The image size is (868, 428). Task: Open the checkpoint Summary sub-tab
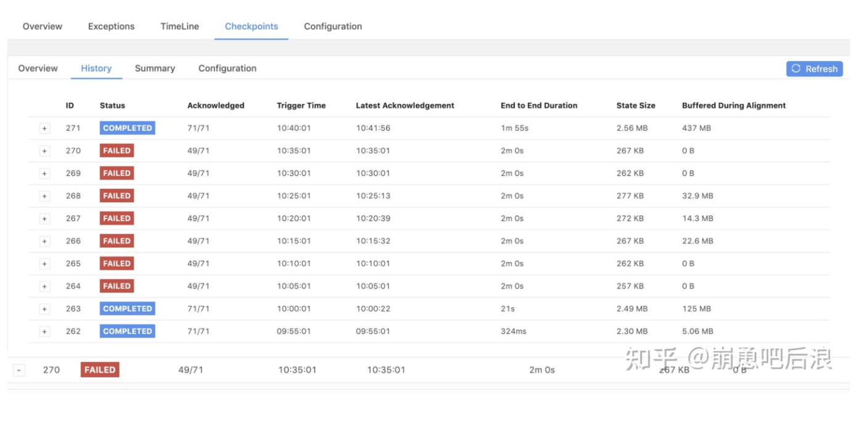[155, 68]
